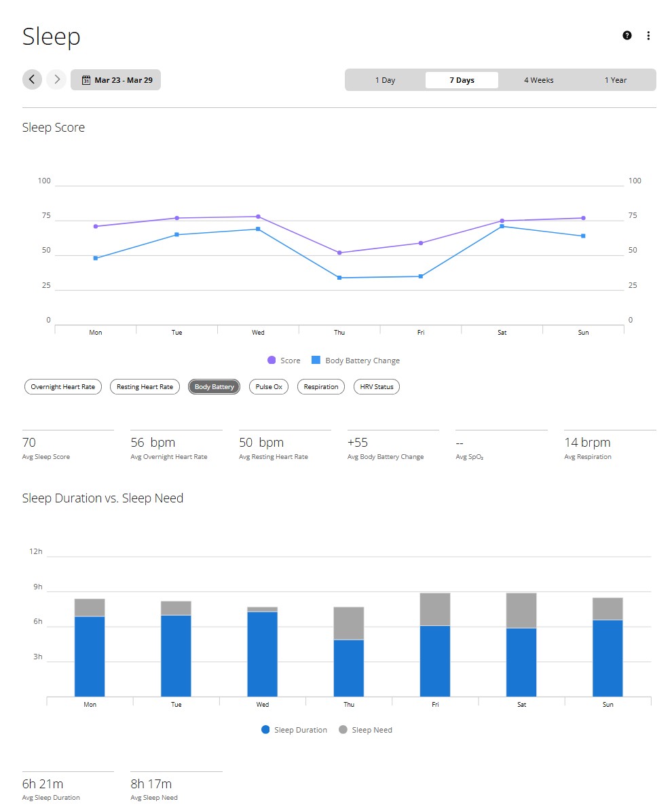Image resolution: width=672 pixels, height=810 pixels.
Task: Toggle the Sleep Need legend gray dot
Action: coord(343,729)
